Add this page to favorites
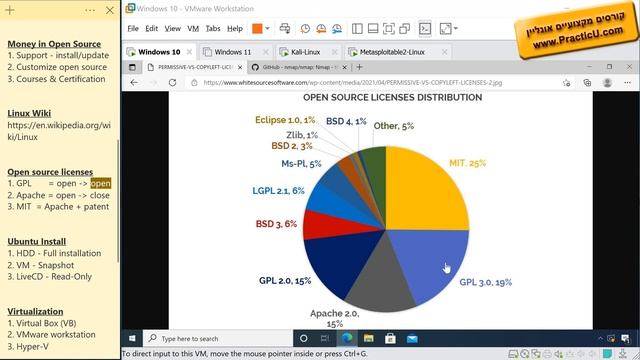Screen dimensions: 640x360 coord(567,83)
